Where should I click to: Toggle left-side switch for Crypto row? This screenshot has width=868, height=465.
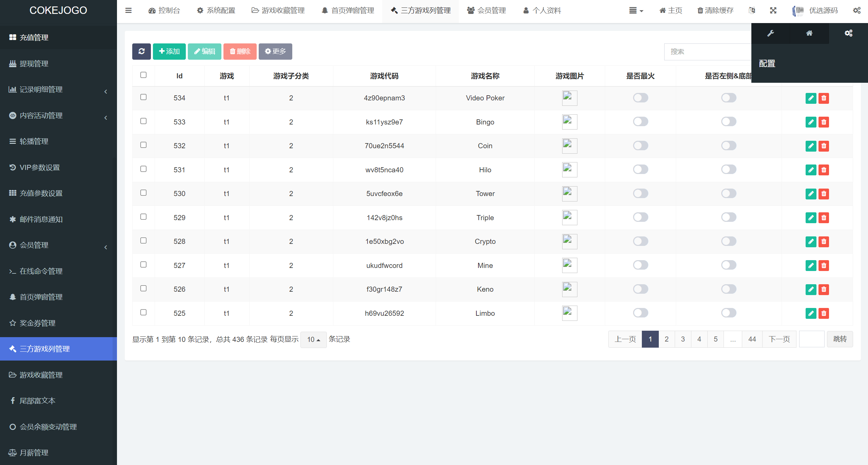[x=728, y=241]
